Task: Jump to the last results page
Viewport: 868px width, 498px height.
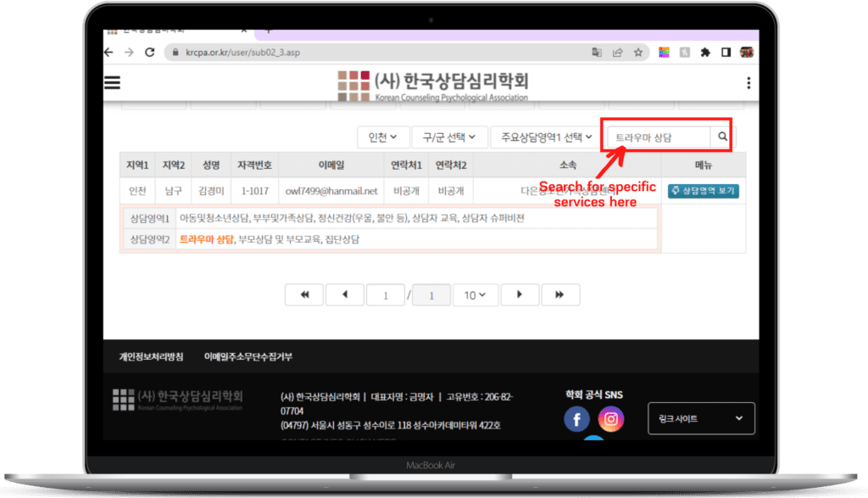Action: click(x=559, y=294)
